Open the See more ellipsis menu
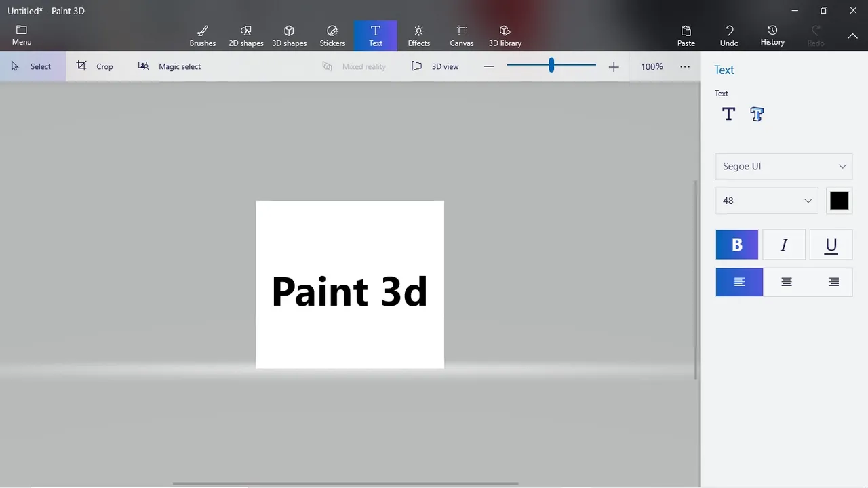The height and width of the screenshot is (488, 868). point(685,66)
